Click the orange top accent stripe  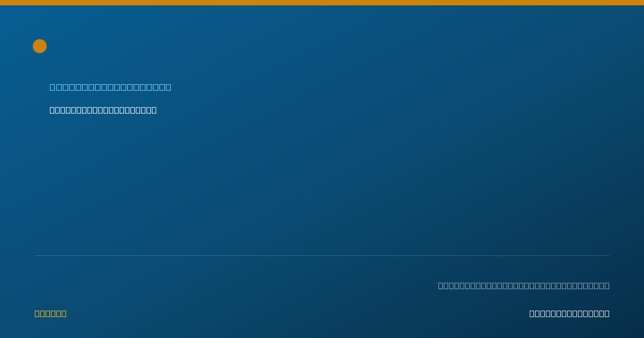pos(322,3)
